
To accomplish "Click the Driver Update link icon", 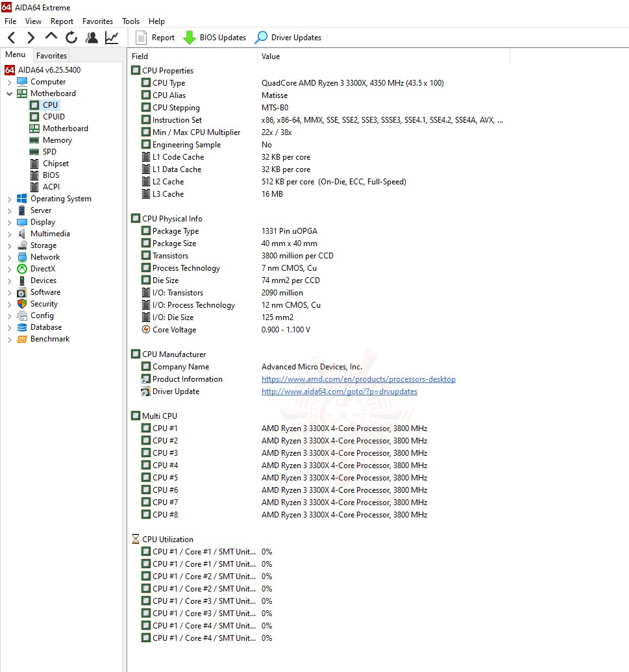I will click(x=146, y=392).
